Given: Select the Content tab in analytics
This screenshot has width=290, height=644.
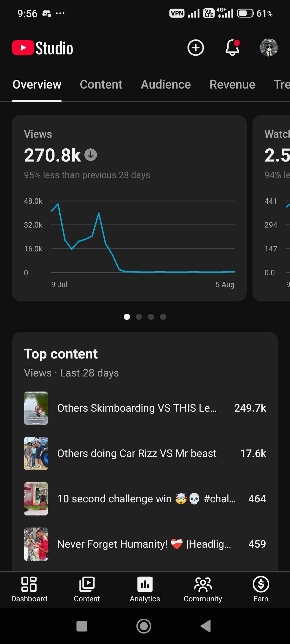Looking at the screenshot, I should point(101,85).
